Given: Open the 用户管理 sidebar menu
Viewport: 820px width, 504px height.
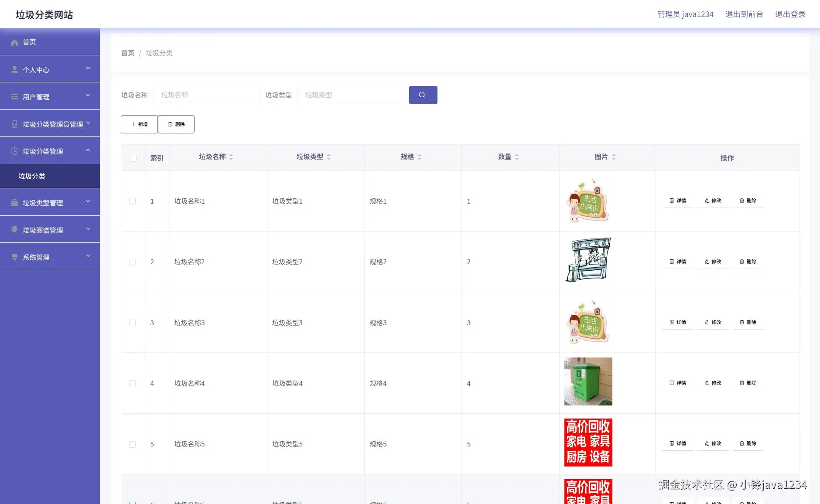Looking at the screenshot, I should coord(50,96).
